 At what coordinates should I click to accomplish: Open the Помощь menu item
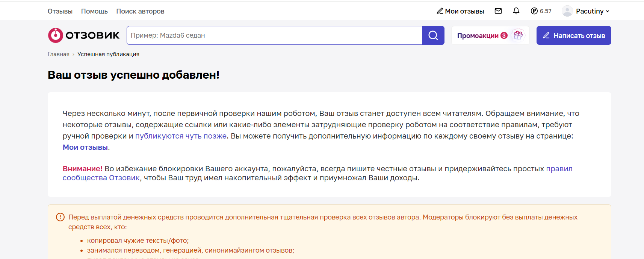[x=94, y=11]
